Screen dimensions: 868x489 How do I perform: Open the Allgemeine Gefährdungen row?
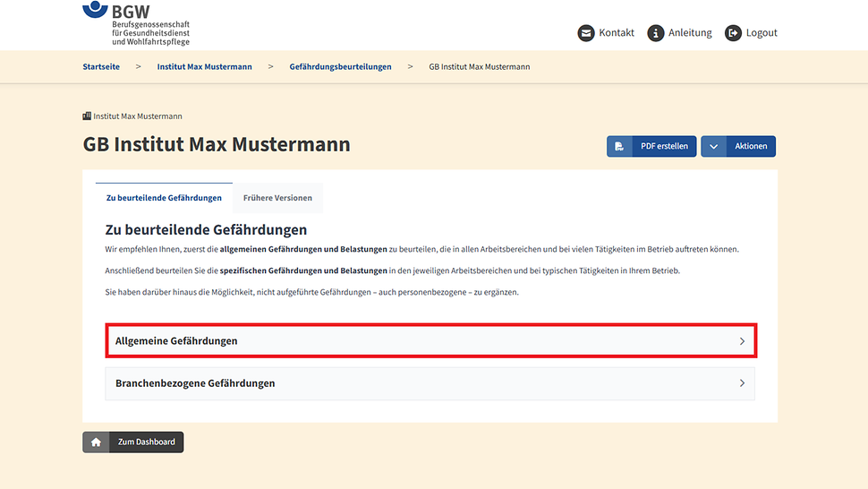tap(430, 340)
